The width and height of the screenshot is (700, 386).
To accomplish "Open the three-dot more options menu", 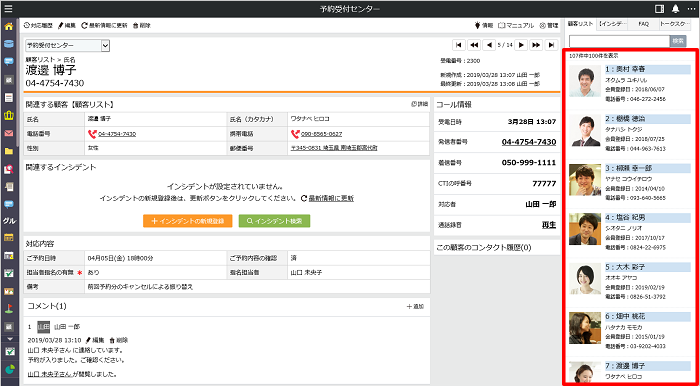I will click(x=691, y=8).
